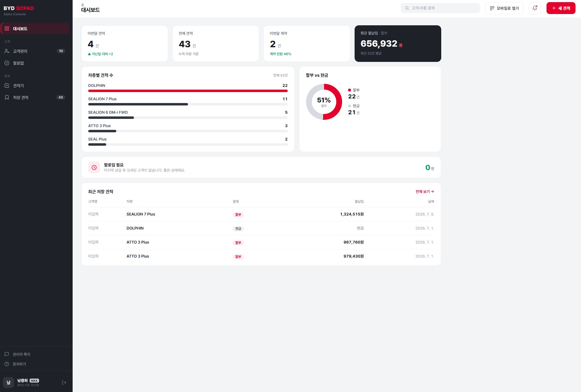
Task: Open the 견적기 menu item
Action: 35,86
